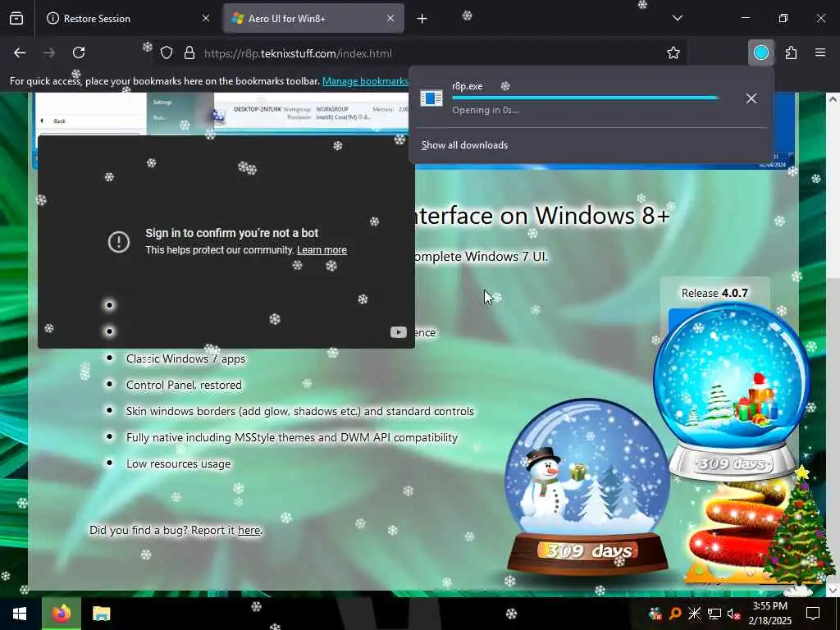The width and height of the screenshot is (840, 630).
Task: Click 'Control Panel, restored' list item
Action: (184, 385)
